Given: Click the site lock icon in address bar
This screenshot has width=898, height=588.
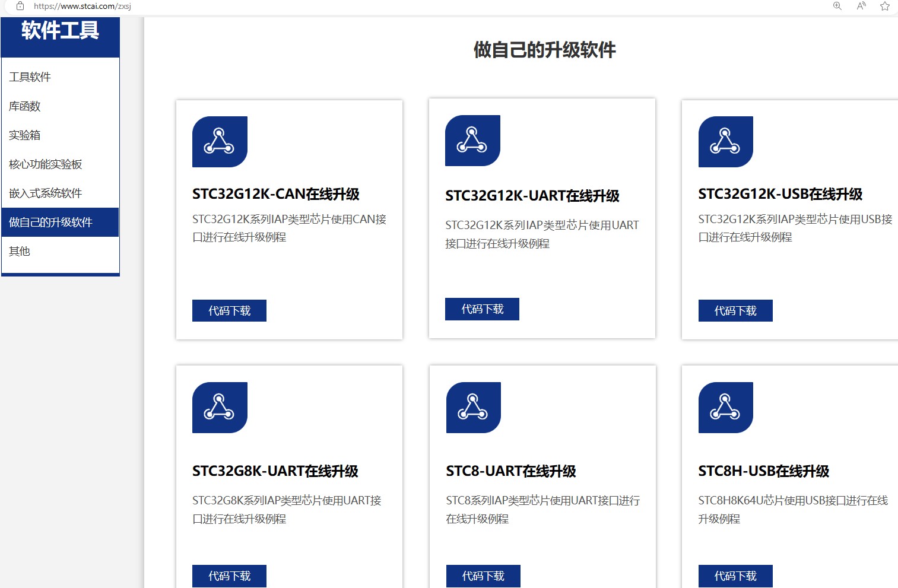Looking at the screenshot, I should tap(20, 6).
